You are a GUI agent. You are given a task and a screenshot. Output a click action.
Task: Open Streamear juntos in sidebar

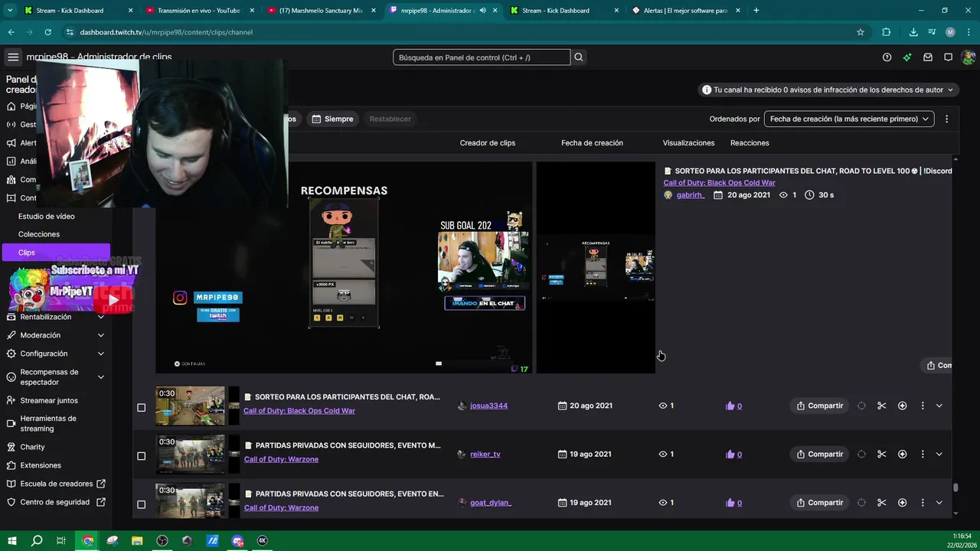49,400
